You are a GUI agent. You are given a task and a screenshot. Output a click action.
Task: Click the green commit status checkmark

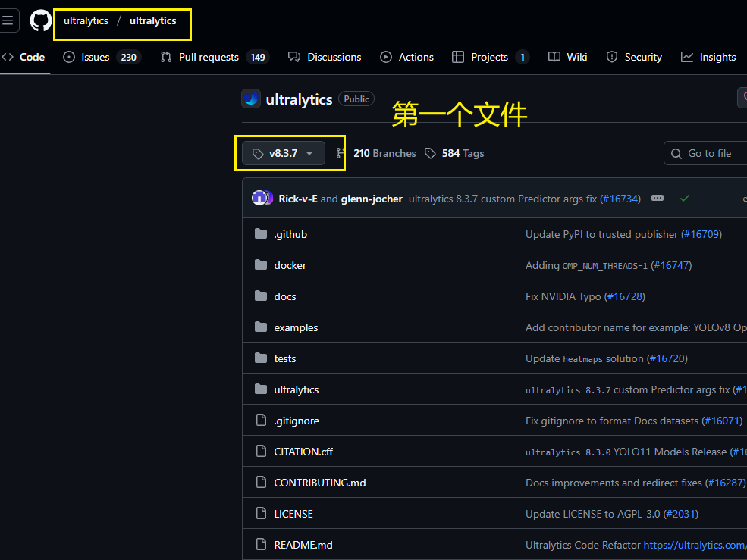[685, 198]
